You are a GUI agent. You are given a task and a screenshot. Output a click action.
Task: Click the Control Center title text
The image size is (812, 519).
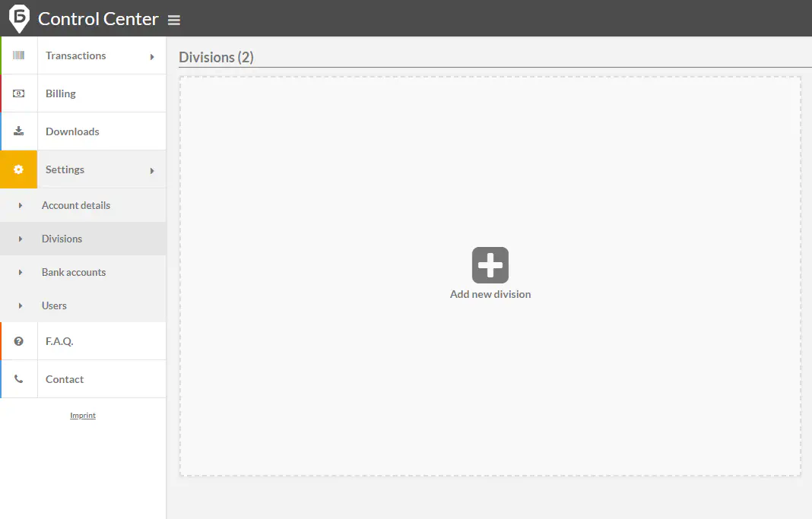[98, 19]
